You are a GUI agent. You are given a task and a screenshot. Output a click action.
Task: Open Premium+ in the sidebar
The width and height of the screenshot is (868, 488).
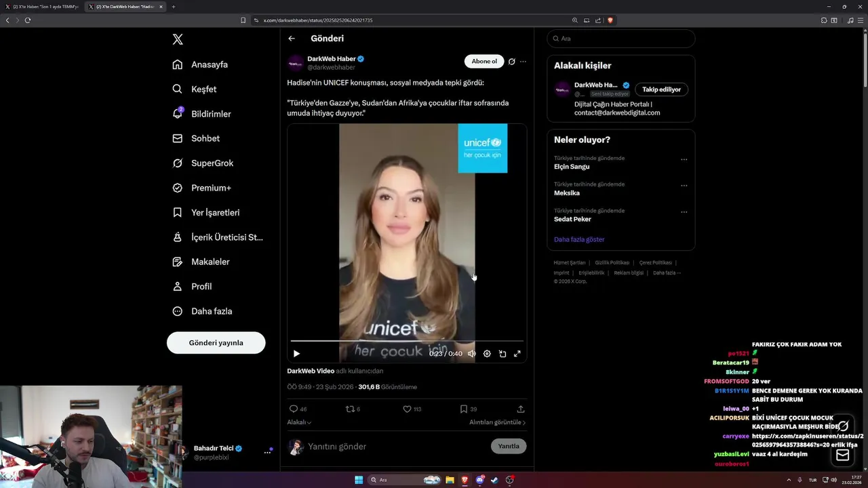(x=201, y=188)
